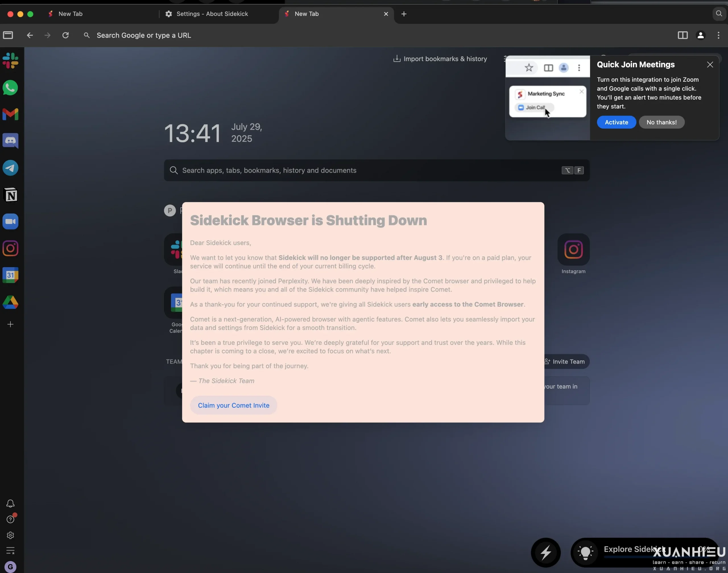Toggle the sidebar panel button
Image resolution: width=728 pixels, height=573 pixels.
coord(8,35)
